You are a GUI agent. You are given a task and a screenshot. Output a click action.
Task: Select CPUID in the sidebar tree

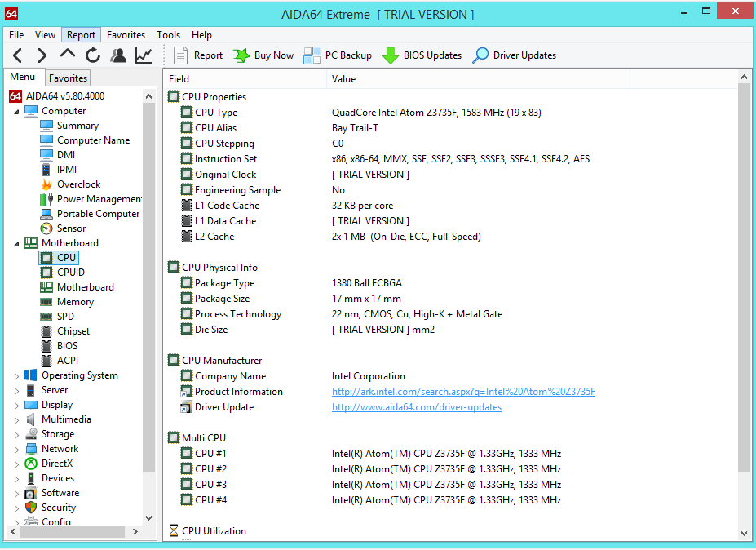coord(70,273)
